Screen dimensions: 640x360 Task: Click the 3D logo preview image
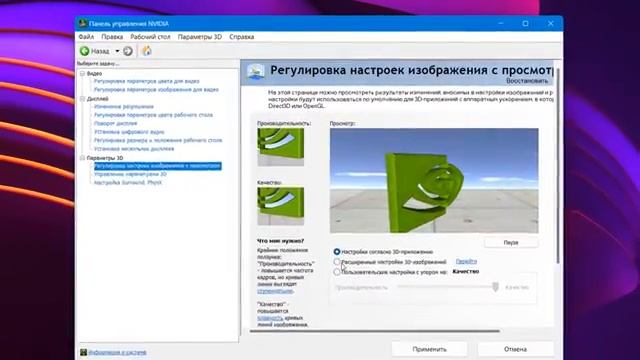(434, 180)
